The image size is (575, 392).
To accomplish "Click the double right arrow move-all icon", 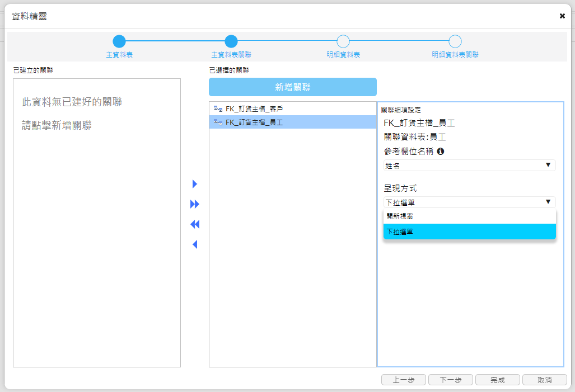I will [x=195, y=204].
